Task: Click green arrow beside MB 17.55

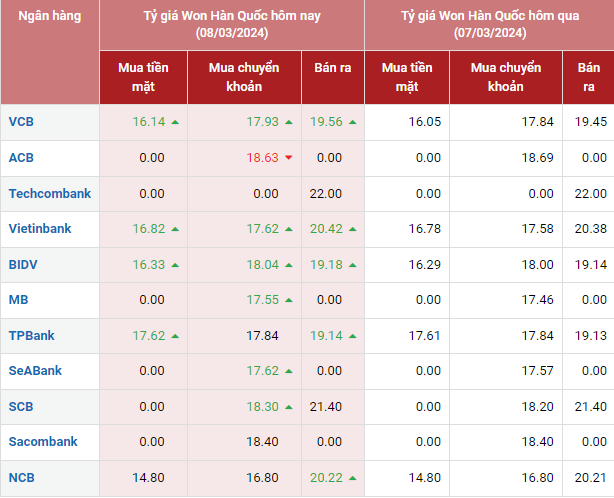Action: 288,300
